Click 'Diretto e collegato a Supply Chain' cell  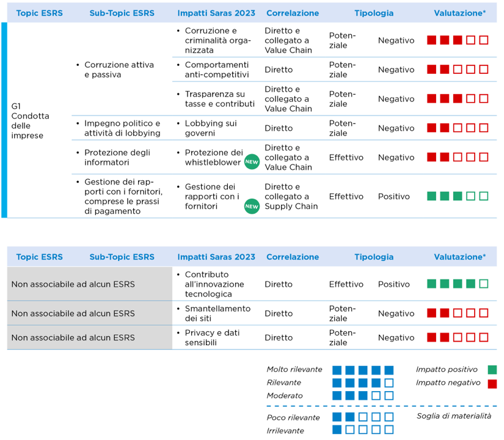[x=291, y=196]
